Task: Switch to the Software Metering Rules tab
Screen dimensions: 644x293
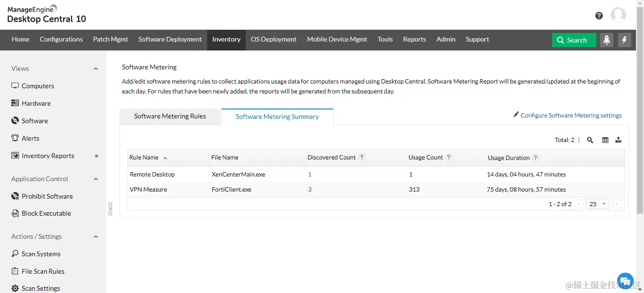Action: (170, 116)
